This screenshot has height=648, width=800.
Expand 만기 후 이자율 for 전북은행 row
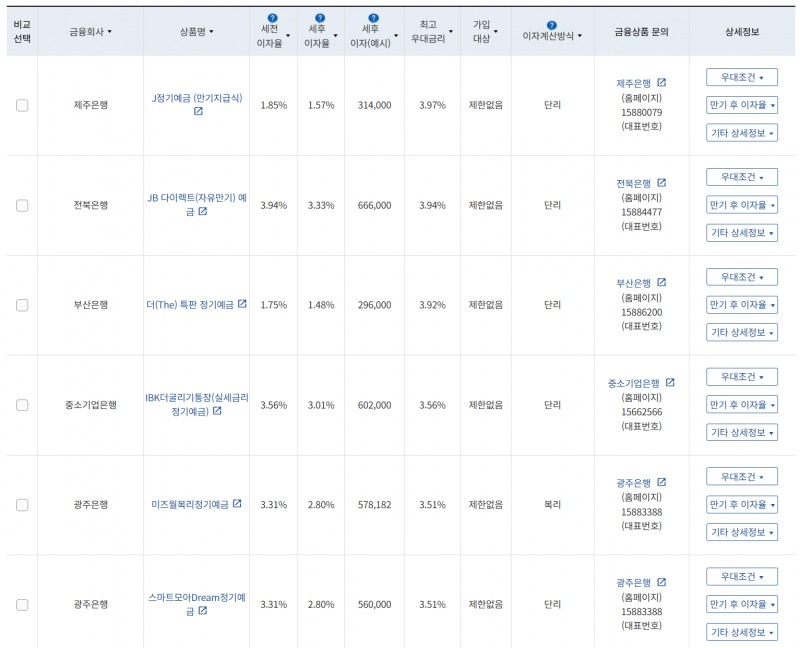click(x=742, y=205)
